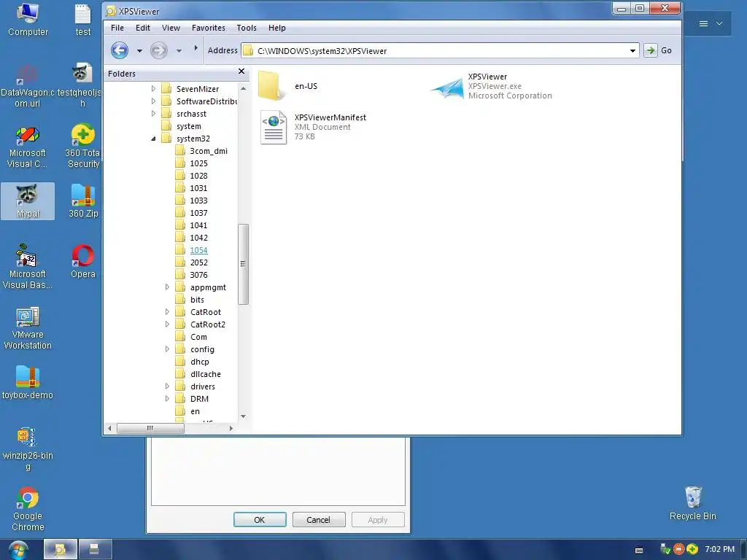Select the 1054 folder in tree
Viewport: 747px width, 560px height.
point(198,250)
